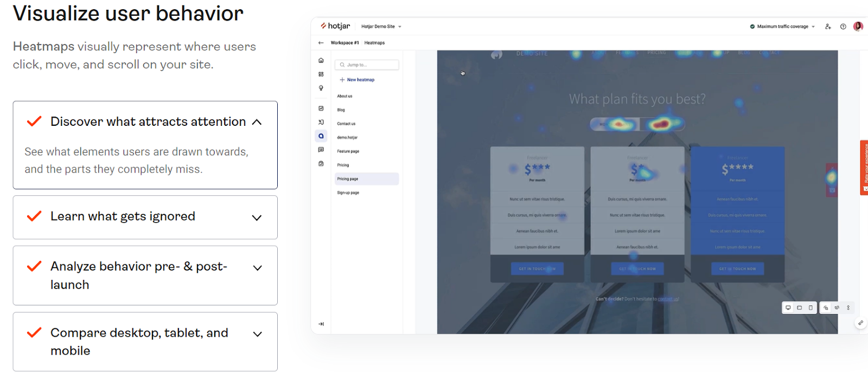868x377 pixels.
Task: Open the lightbulb highlights icon in sidebar
Action: click(321, 88)
